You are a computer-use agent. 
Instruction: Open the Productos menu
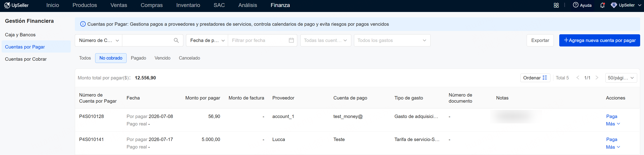coord(85,5)
